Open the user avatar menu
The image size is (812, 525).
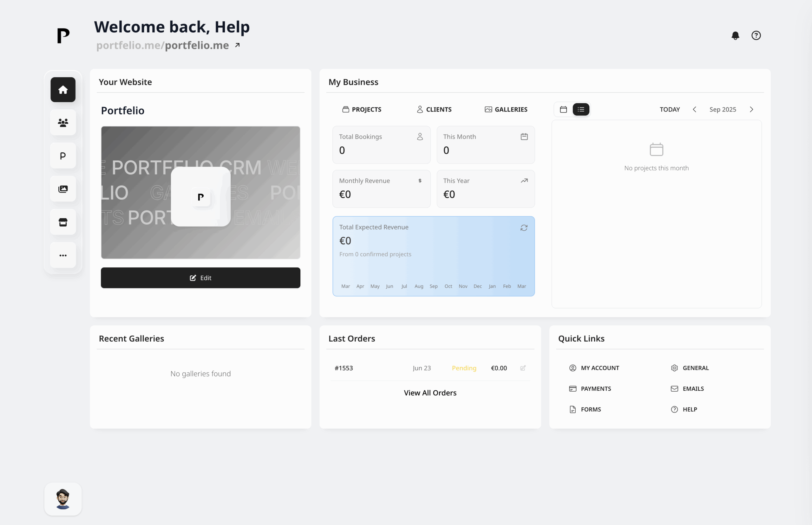click(x=63, y=499)
